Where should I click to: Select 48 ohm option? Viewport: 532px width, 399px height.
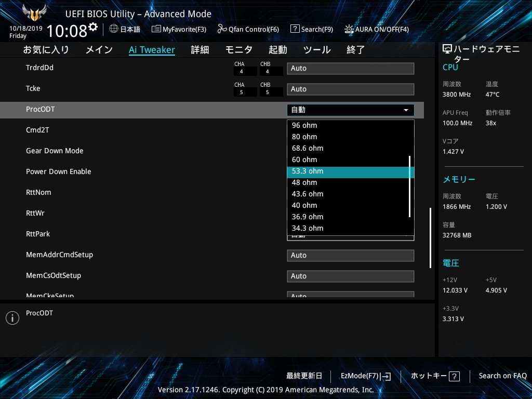(x=348, y=182)
